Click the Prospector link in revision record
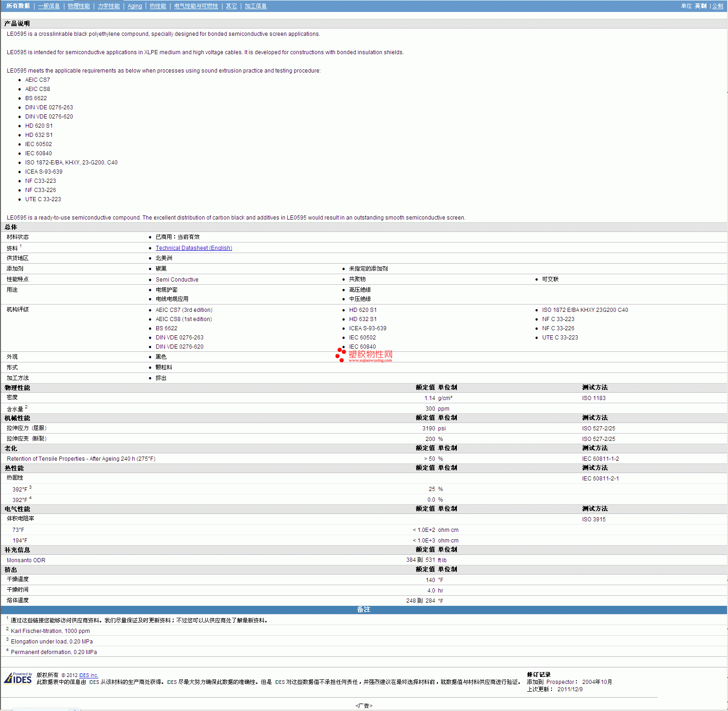 pyautogui.click(x=560, y=682)
